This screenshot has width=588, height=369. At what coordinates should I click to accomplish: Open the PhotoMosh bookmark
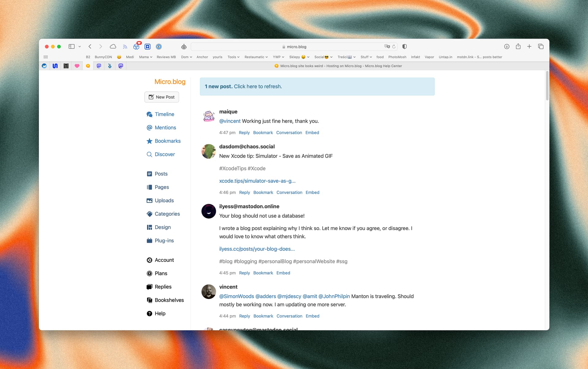[397, 57]
